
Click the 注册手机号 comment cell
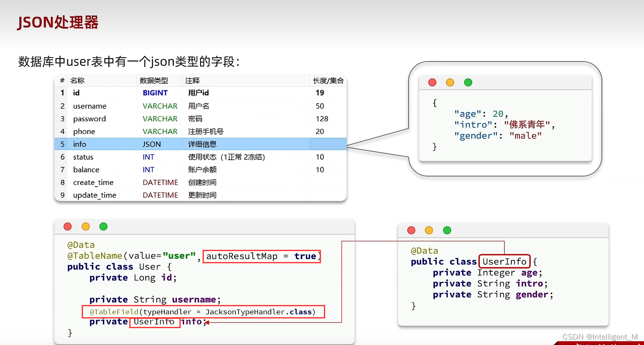click(206, 131)
